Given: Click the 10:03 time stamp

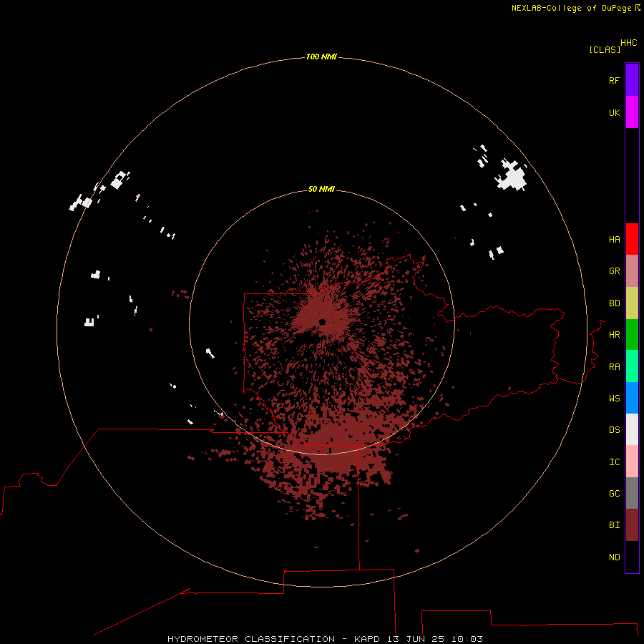Looking at the screenshot, I should click(467, 639).
